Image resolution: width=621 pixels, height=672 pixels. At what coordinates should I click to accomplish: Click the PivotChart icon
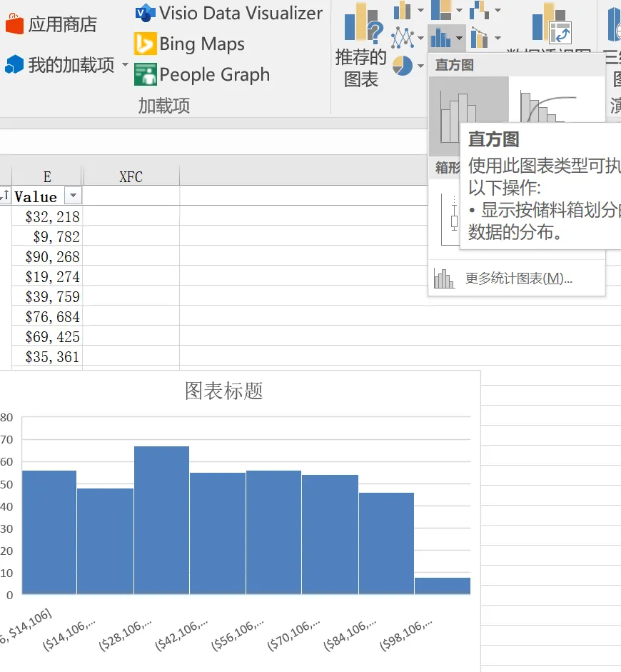552,24
